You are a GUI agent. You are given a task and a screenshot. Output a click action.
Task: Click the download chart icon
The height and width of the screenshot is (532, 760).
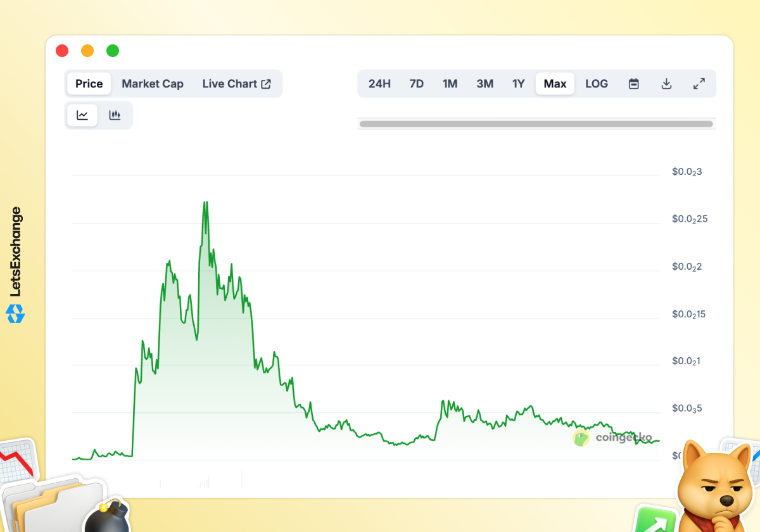(666, 84)
